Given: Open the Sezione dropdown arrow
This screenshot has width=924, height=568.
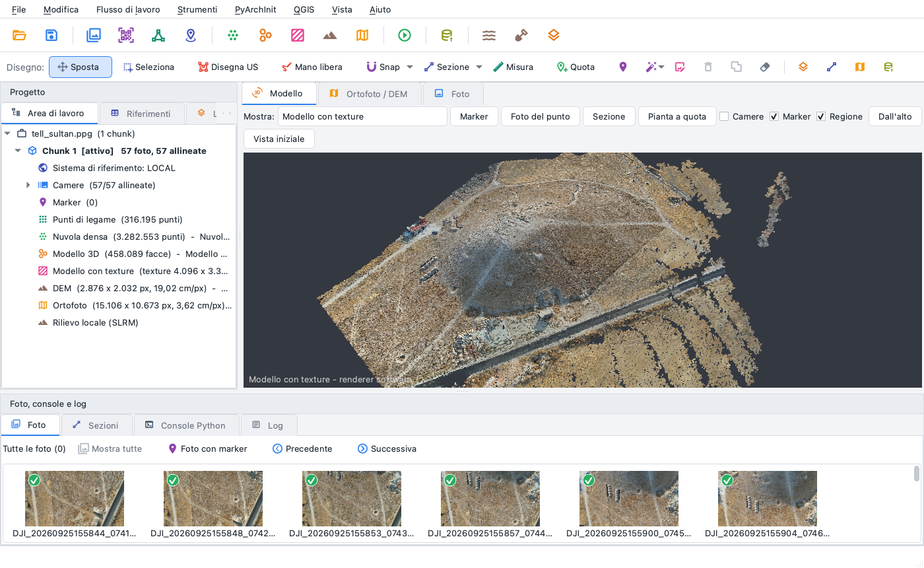Looking at the screenshot, I should pyautogui.click(x=479, y=67).
